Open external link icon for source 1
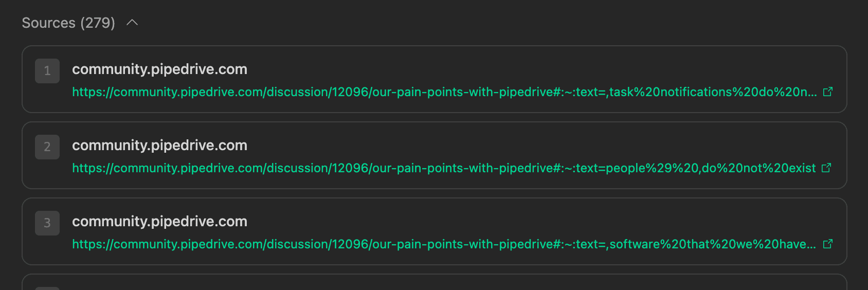This screenshot has width=868, height=290. (828, 92)
